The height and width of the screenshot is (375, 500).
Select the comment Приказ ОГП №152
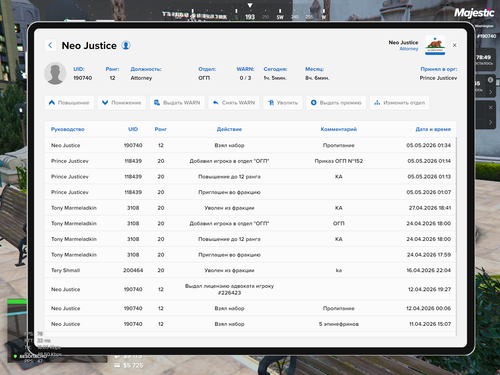click(x=339, y=161)
